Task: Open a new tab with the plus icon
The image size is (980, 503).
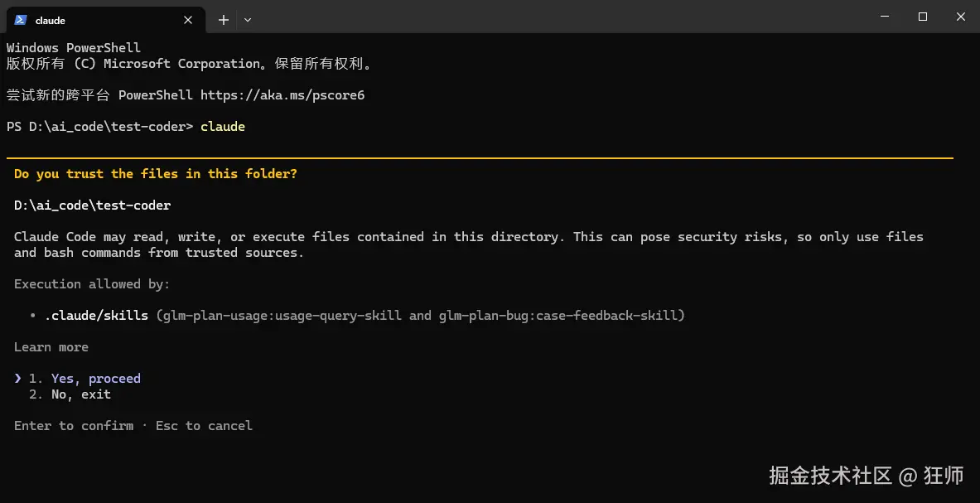Action: [223, 20]
